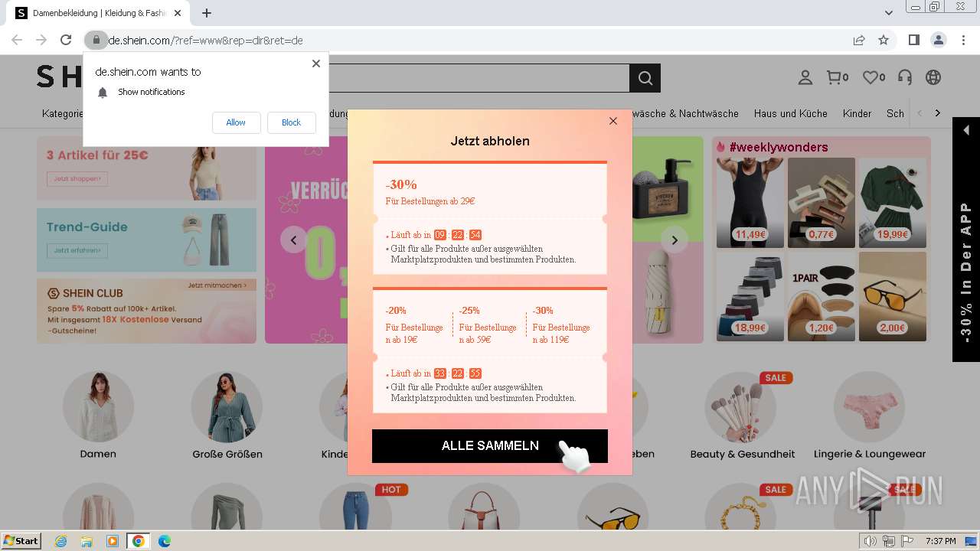
Task: Select the 19,99€ green outfit product
Action: [x=892, y=203]
